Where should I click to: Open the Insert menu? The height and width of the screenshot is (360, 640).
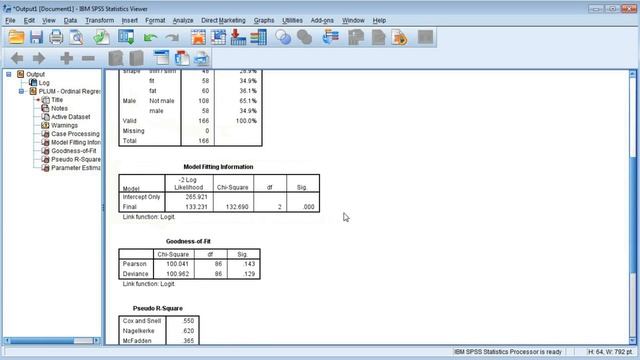[129, 20]
